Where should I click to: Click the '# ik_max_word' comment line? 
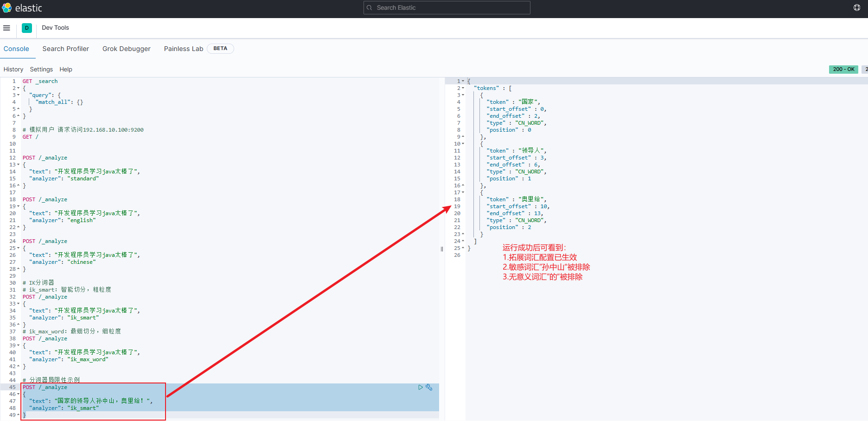coord(72,332)
